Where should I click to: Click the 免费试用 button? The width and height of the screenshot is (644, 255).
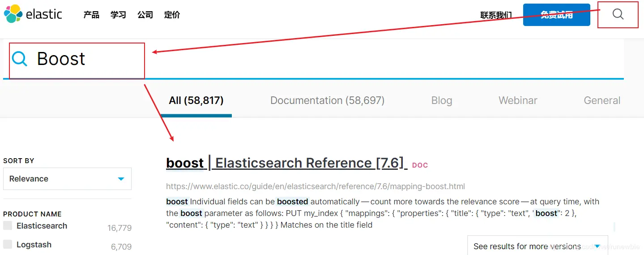click(556, 15)
